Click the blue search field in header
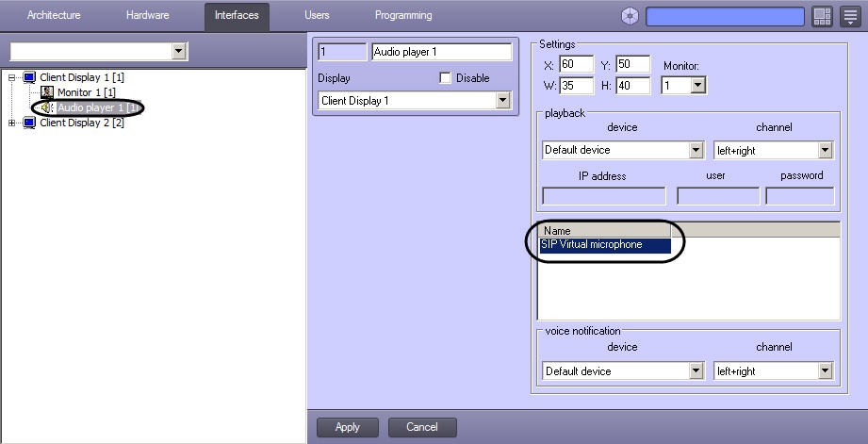This screenshot has width=868, height=444. [725, 17]
